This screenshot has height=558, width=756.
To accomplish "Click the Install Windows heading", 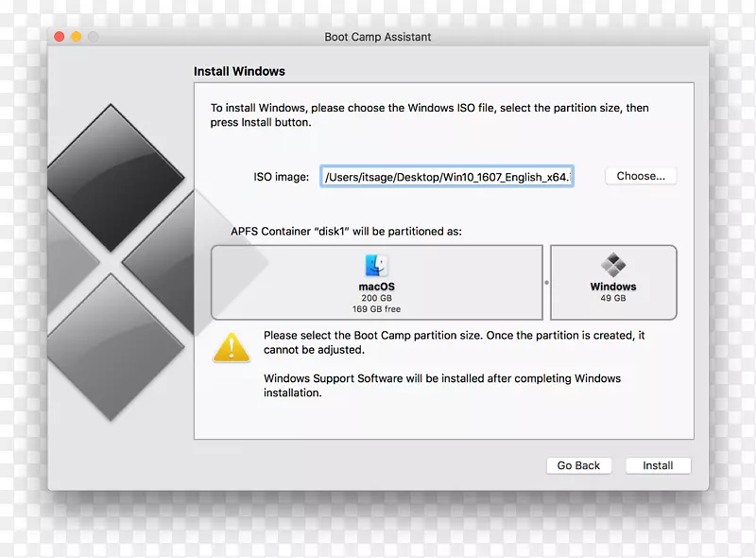I will (x=239, y=71).
